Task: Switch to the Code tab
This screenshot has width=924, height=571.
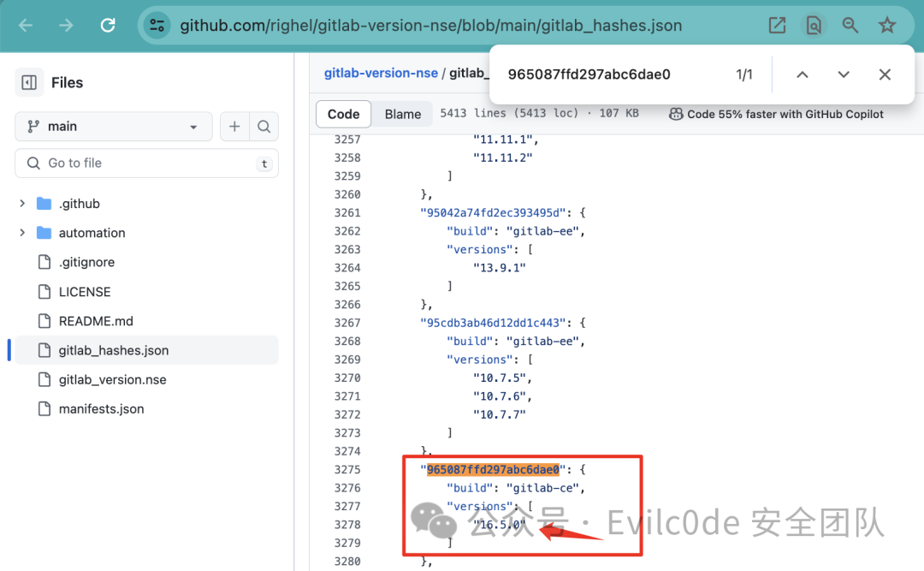Action: [344, 114]
